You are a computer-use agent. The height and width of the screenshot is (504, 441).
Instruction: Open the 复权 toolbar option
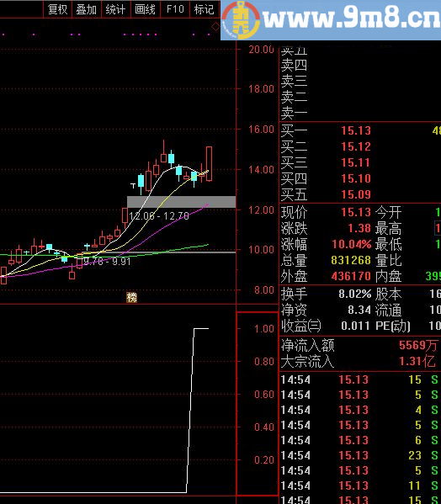tap(57, 9)
